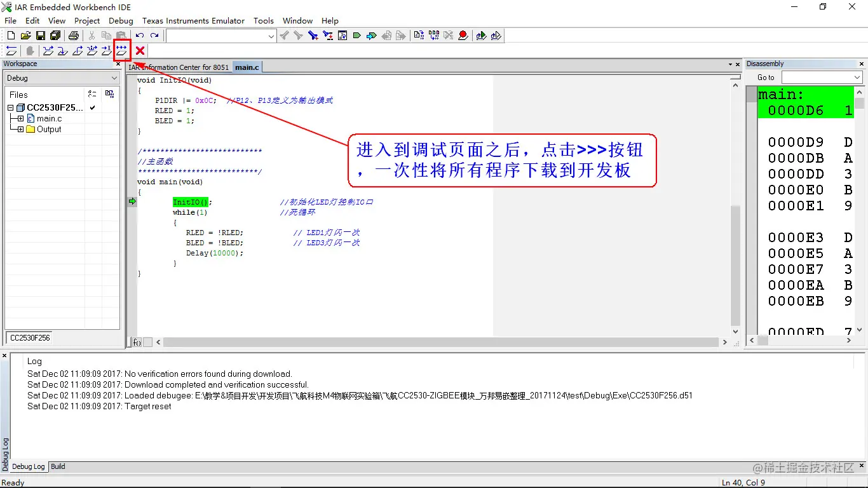868x488 pixels.
Task: Close the Workspace panel
Action: (118, 64)
